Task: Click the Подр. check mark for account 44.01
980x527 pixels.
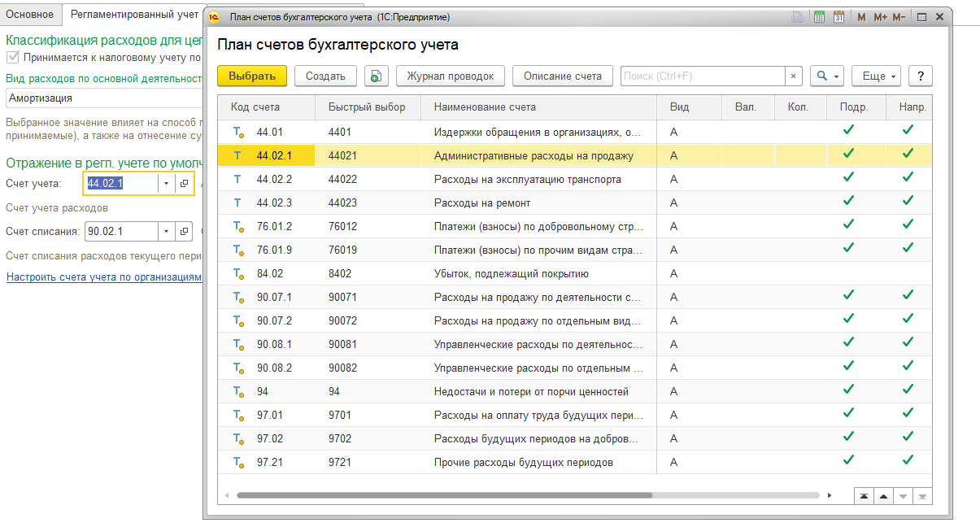Action: point(848,130)
